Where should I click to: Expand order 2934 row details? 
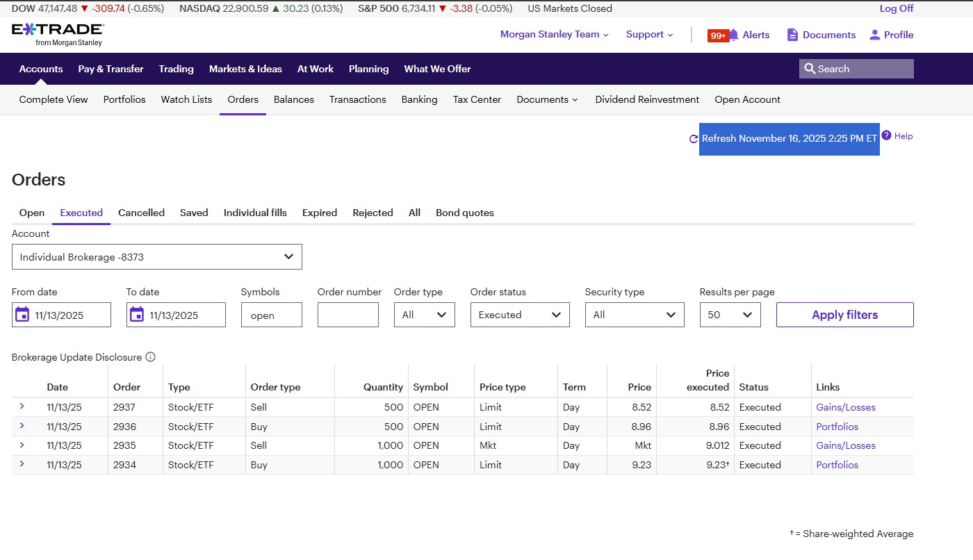tap(22, 464)
